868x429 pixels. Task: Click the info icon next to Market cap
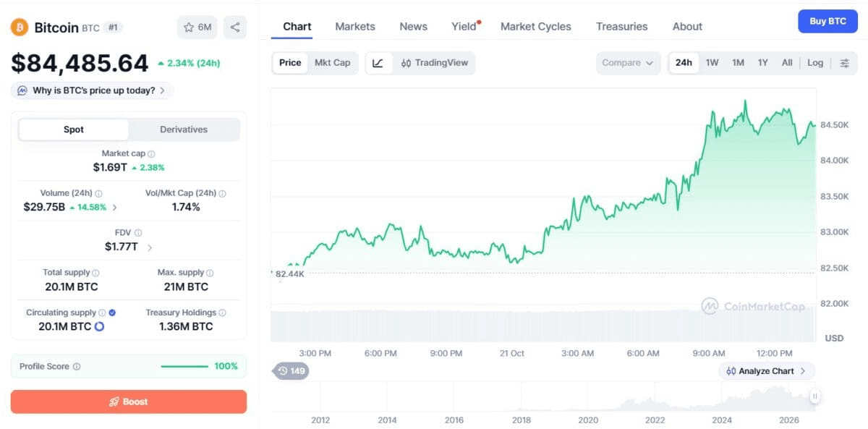[x=151, y=154]
